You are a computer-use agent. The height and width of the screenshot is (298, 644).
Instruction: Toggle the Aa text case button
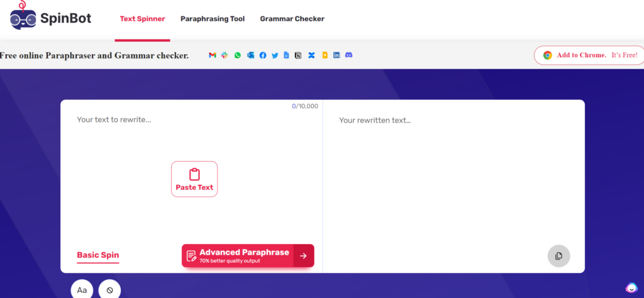click(x=82, y=290)
